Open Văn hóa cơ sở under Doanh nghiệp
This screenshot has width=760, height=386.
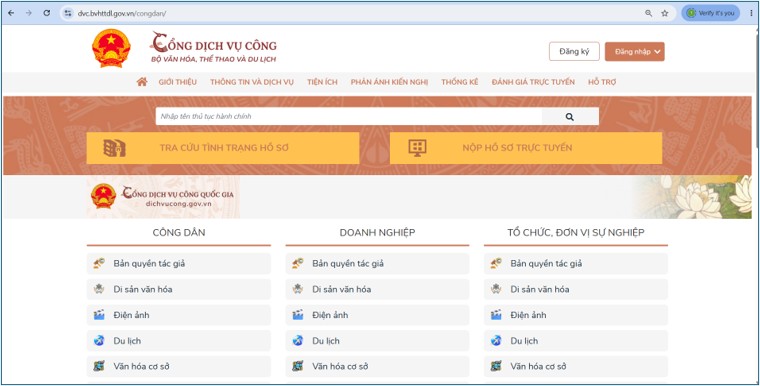coord(377,367)
